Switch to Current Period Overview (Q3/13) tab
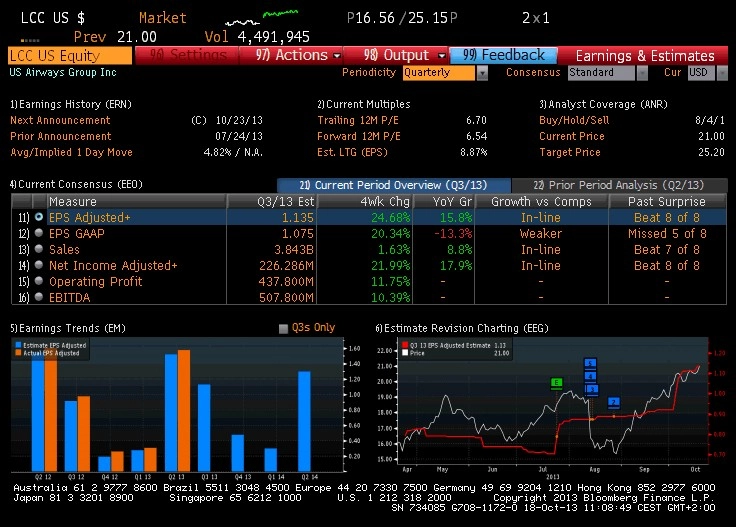 point(394,185)
